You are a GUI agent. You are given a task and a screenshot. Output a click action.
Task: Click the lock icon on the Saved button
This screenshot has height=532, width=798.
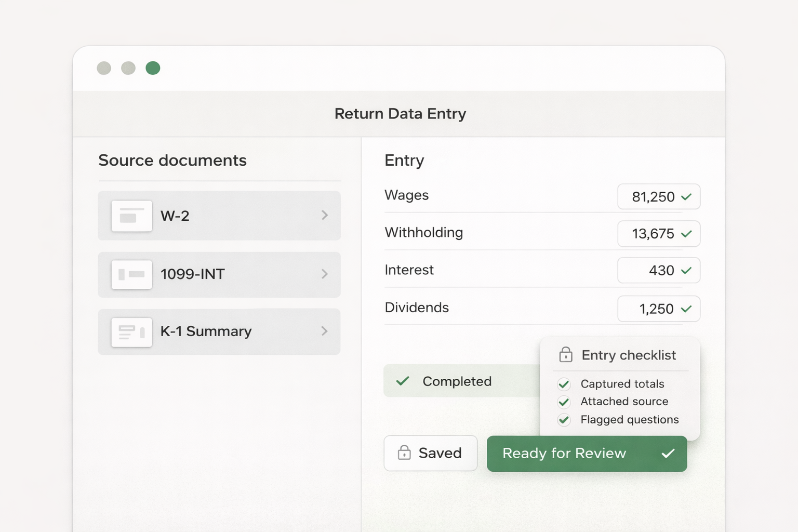pos(403,453)
